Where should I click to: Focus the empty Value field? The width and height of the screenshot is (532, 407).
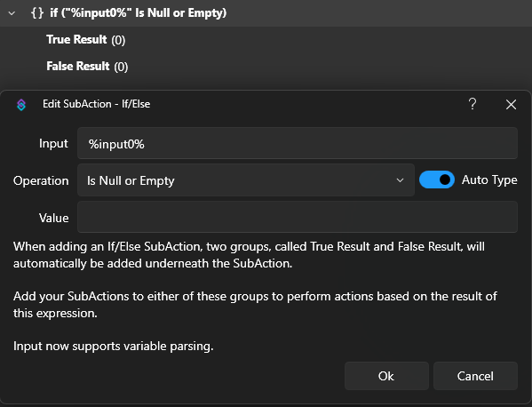(298, 217)
